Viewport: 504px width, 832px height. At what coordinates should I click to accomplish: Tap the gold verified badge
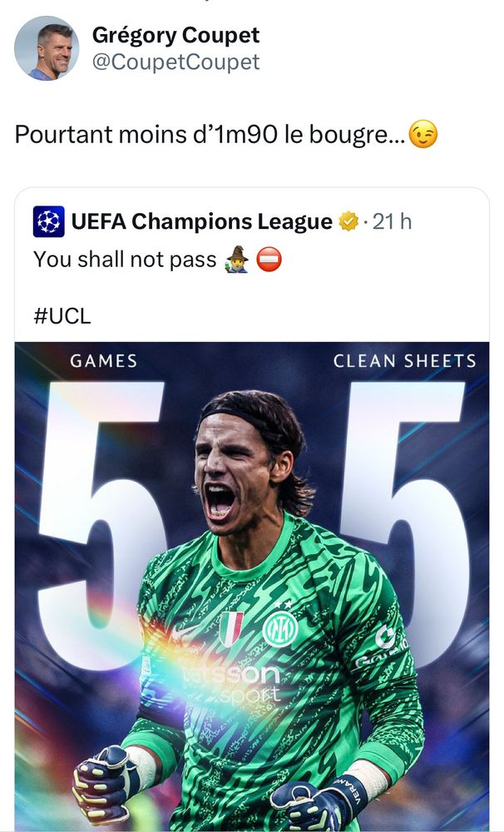coord(349,221)
